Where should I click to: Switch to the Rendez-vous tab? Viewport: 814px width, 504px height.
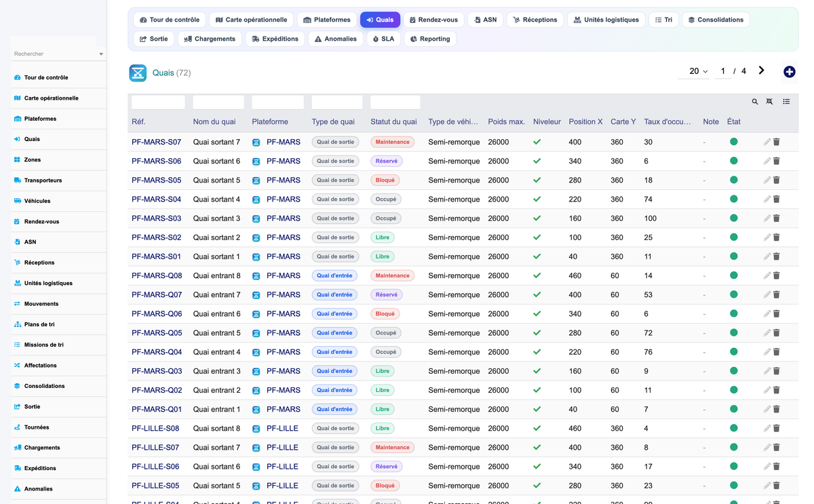(434, 20)
